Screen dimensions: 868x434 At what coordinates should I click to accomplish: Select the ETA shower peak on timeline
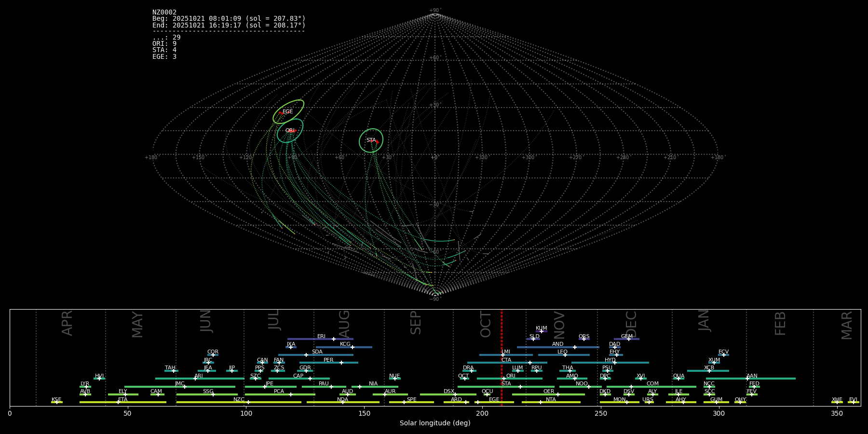118,402
